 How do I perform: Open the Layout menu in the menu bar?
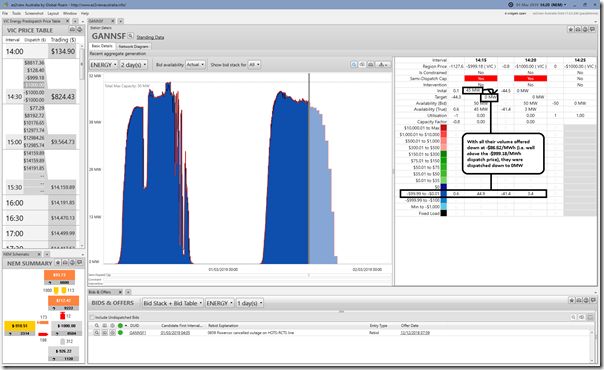53,13
